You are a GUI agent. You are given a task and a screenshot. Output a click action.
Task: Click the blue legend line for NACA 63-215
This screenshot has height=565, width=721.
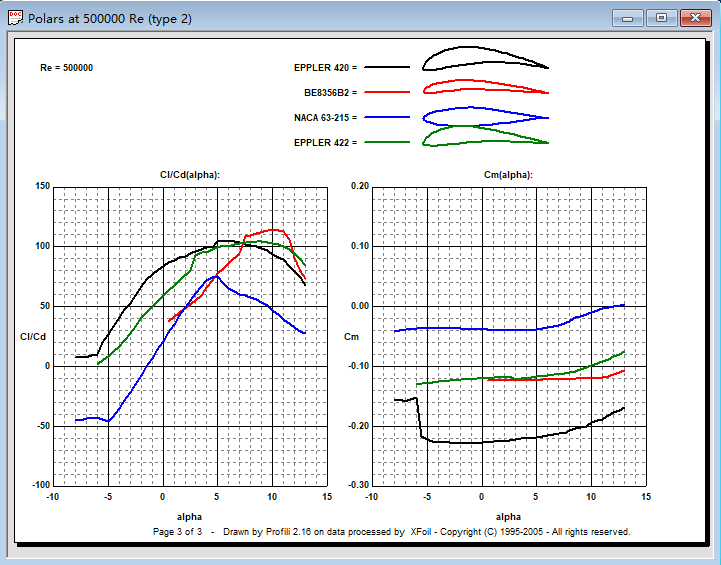click(x=387, y=117)
